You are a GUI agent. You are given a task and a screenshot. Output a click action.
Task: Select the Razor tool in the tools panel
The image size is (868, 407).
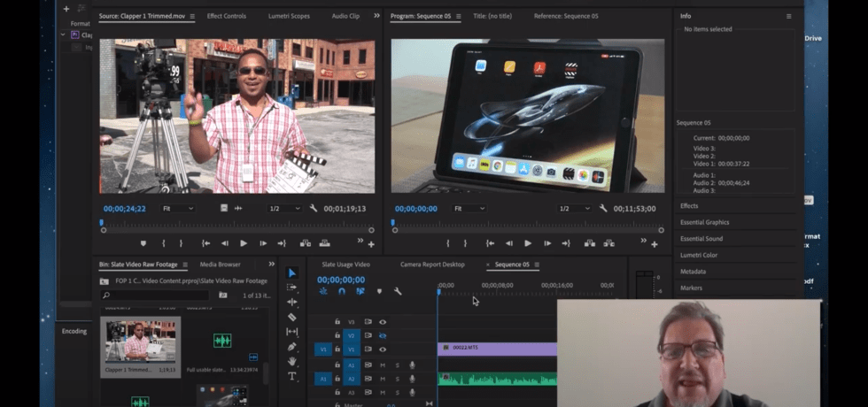click(x=292, y=317)
